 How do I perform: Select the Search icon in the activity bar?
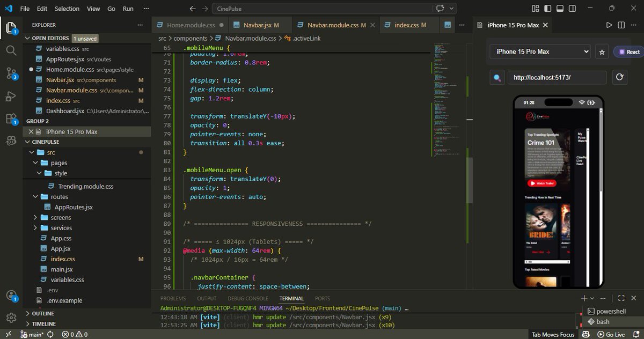[x=11, y=51]
